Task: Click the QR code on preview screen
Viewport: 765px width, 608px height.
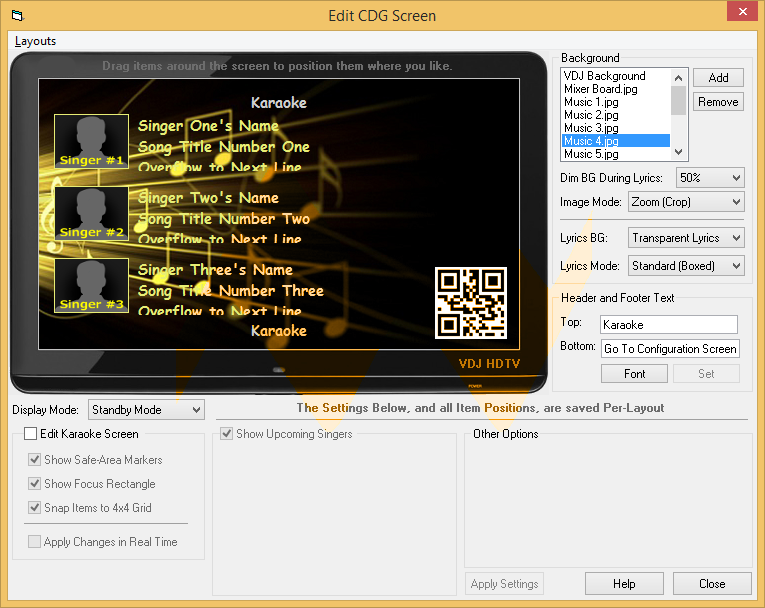Action: tap(471, 303)
